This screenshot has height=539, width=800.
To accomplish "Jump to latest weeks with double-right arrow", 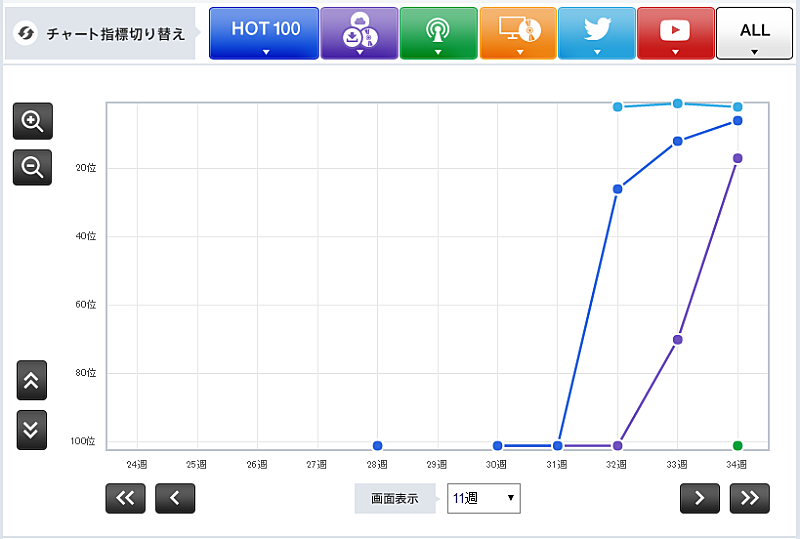I will (x=750, y=498).
